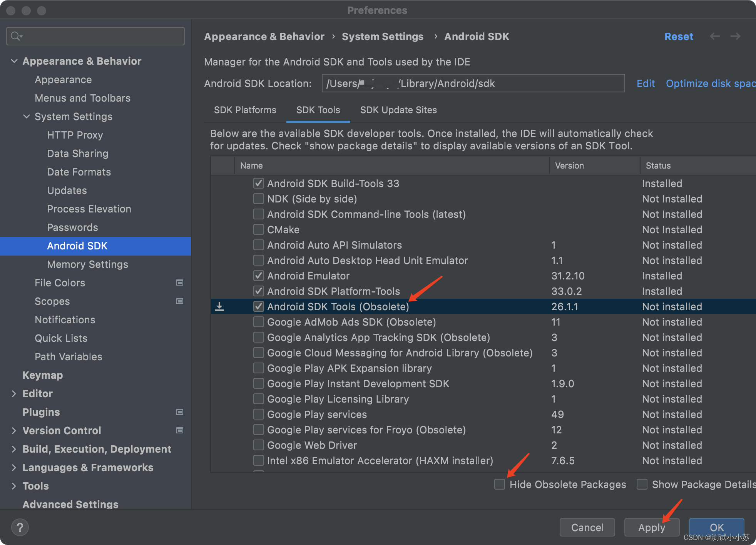Click the project-level icon next to File Colors
The height and width of the screenshot is (545, 756).
[x=180, y=283]
